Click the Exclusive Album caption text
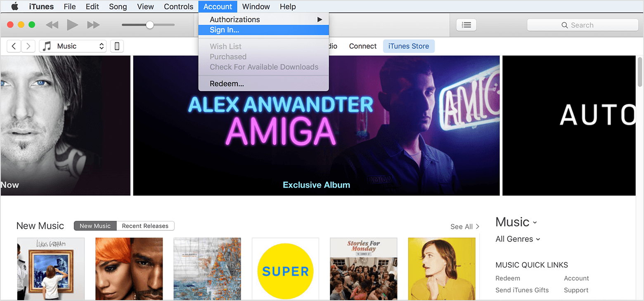The width and height of the screenshot is (644, 301). click(316, 185)
